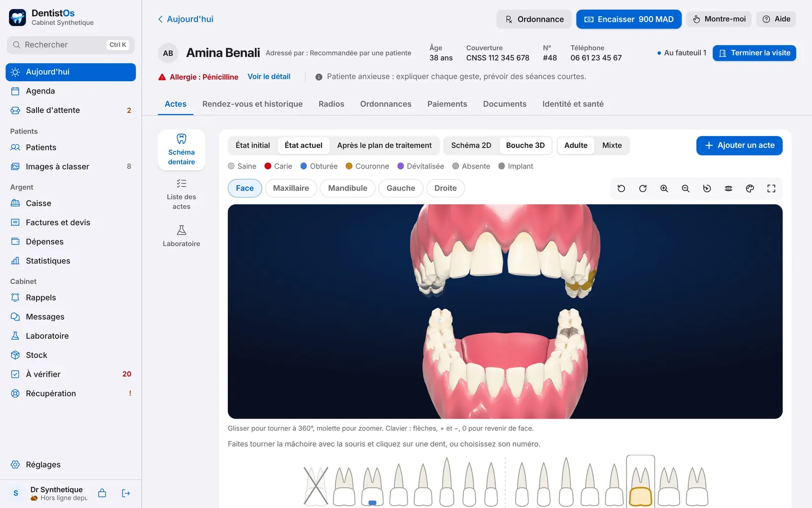Zoom in on the 3D mouth
Viewport: 812px width, 508px height.
pyautogui.click(x=664, y=188)
